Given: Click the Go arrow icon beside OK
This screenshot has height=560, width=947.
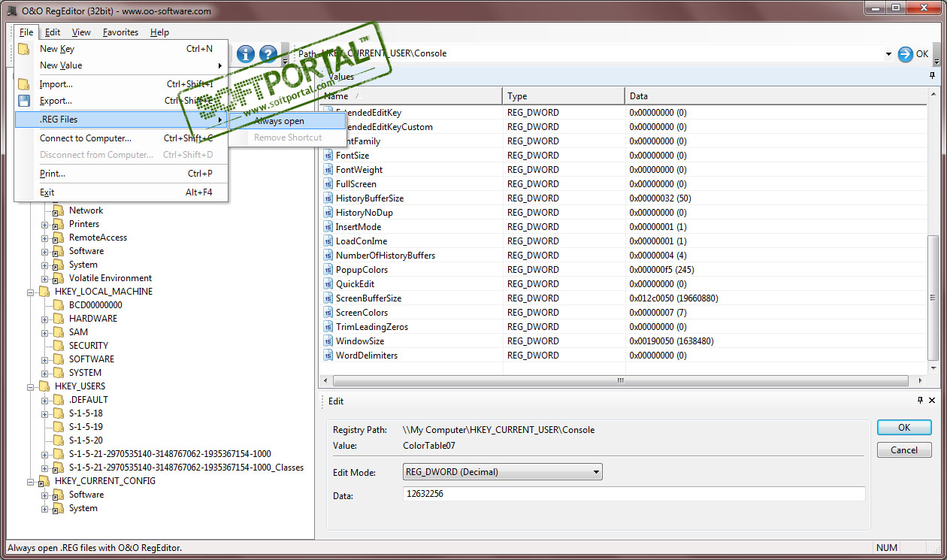Looking at the screenshot, I should click(906, 54).
